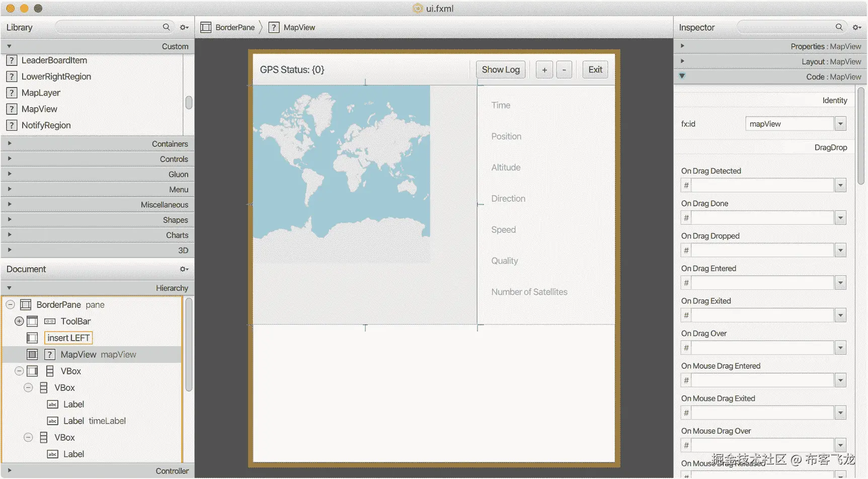Screen dimensions: 868x479
Task: Click the Library list scrollbar thumb
Action: tap(189, 102)
